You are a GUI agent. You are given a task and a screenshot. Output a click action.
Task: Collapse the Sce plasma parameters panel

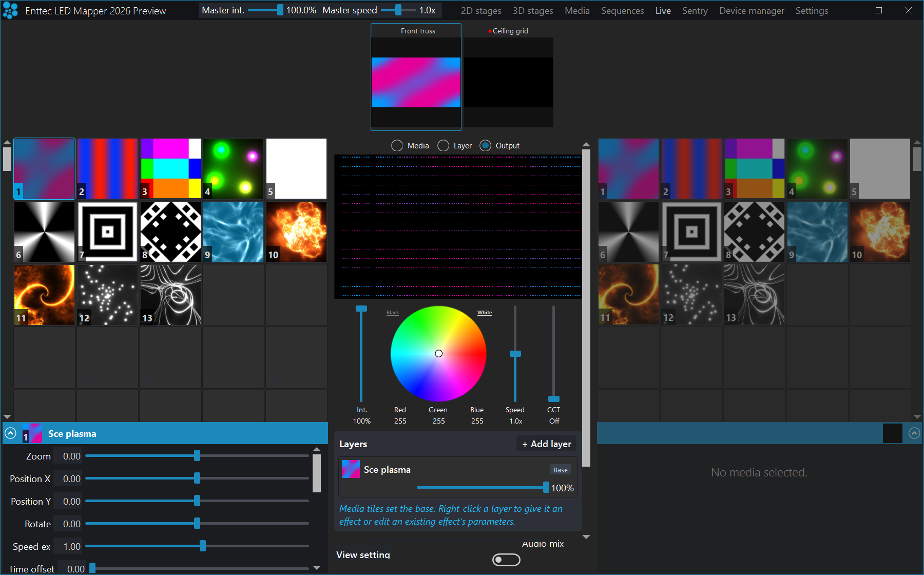tap(11, 433)
